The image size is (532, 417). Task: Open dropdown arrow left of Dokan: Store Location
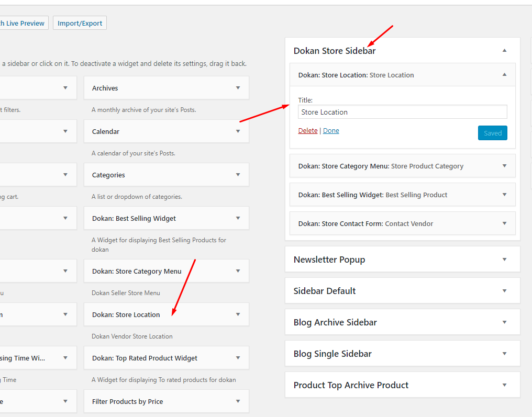click(x=65, y=314)
